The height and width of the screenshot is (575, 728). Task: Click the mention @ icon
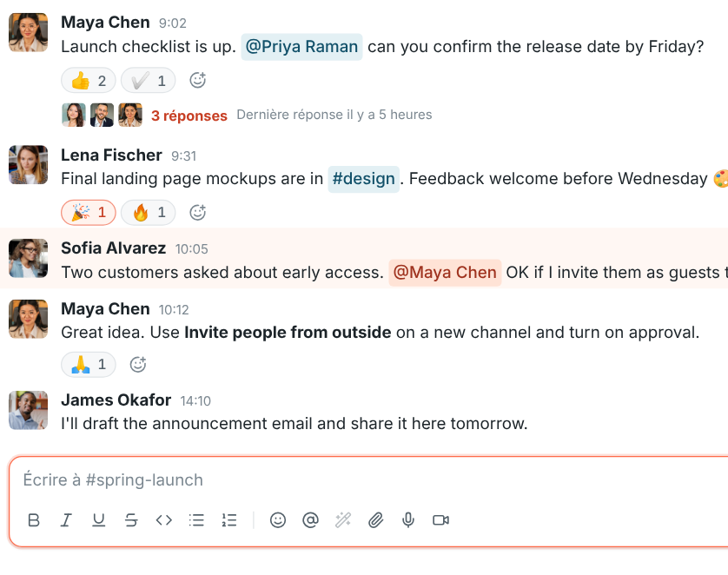(310, 520)
